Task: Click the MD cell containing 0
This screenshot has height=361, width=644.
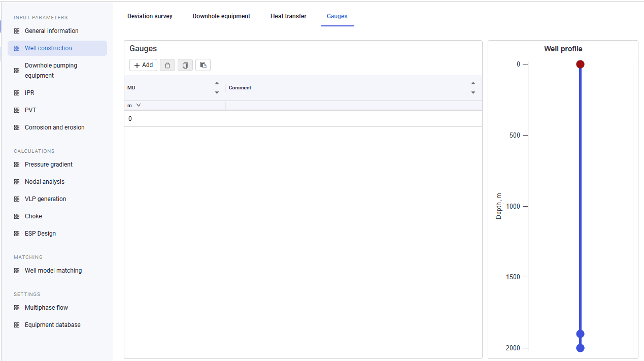Action: [x=175, y=119]
